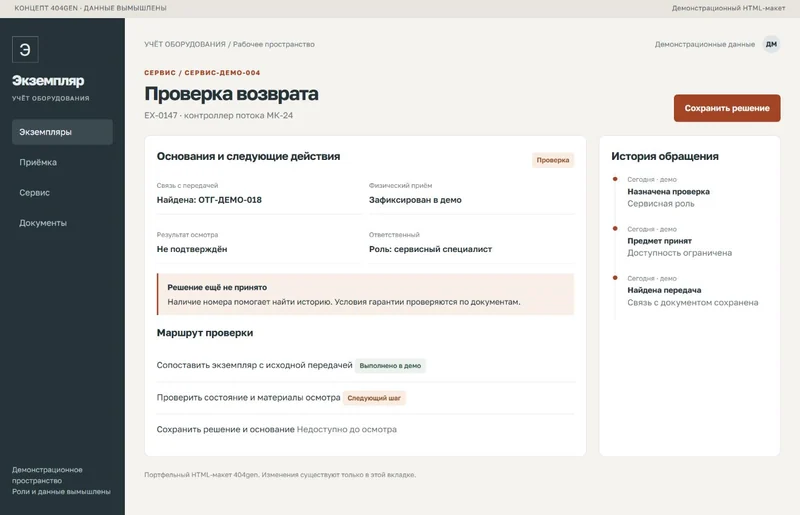Click Основания и следующие действия heading
Image resolution: width=800 pixels, height=515 pixels.
point(248,157)
